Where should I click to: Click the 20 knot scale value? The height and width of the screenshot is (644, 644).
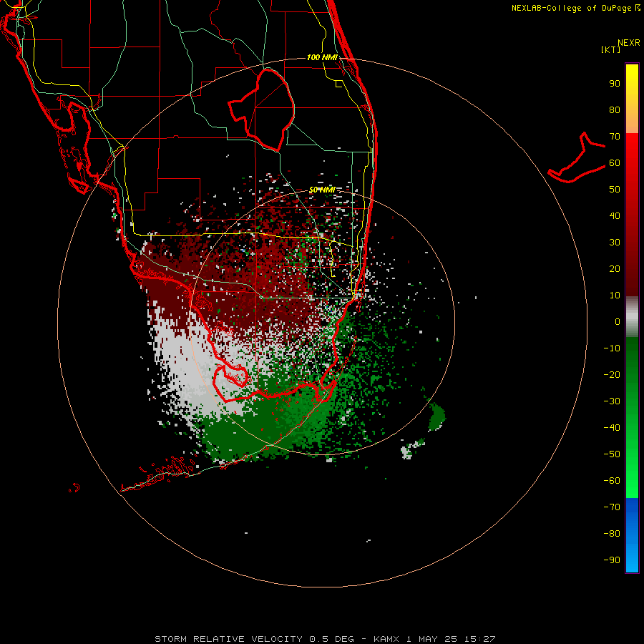(615, 269)
